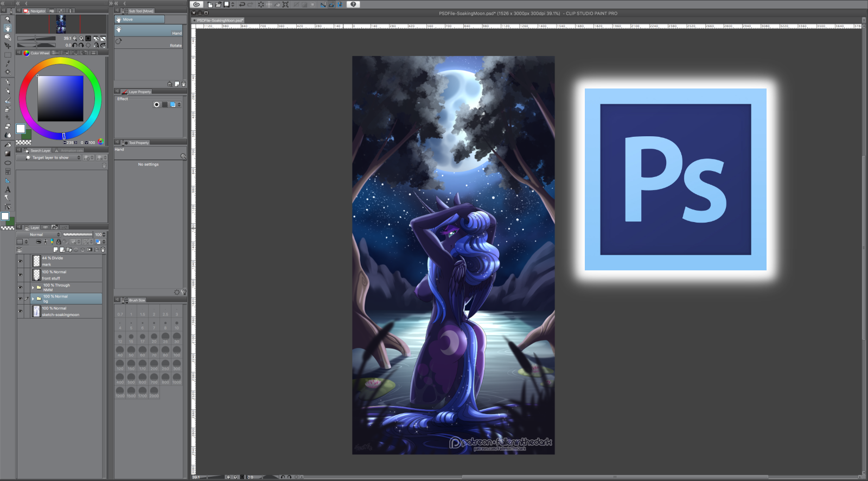The image size is (868, 481).
Task: Switch to the Animation cels tab
Action: click(69, 150)
